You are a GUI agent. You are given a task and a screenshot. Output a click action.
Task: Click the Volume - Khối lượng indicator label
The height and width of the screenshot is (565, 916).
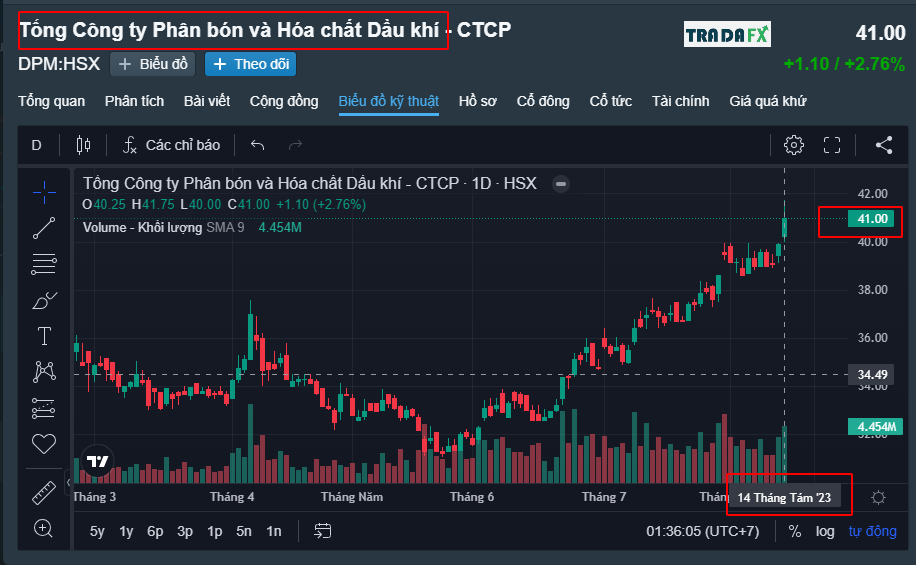(x=142, y=227)
